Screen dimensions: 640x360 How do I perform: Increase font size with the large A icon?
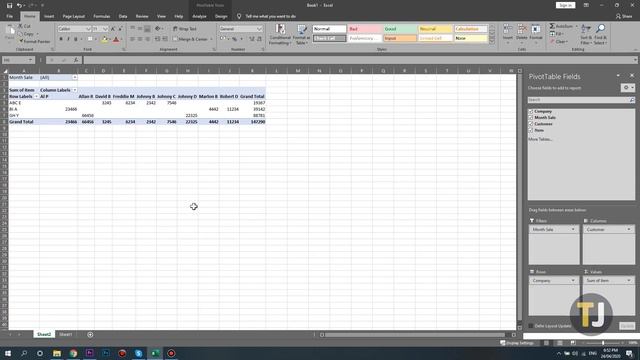[x=113, y=29]
